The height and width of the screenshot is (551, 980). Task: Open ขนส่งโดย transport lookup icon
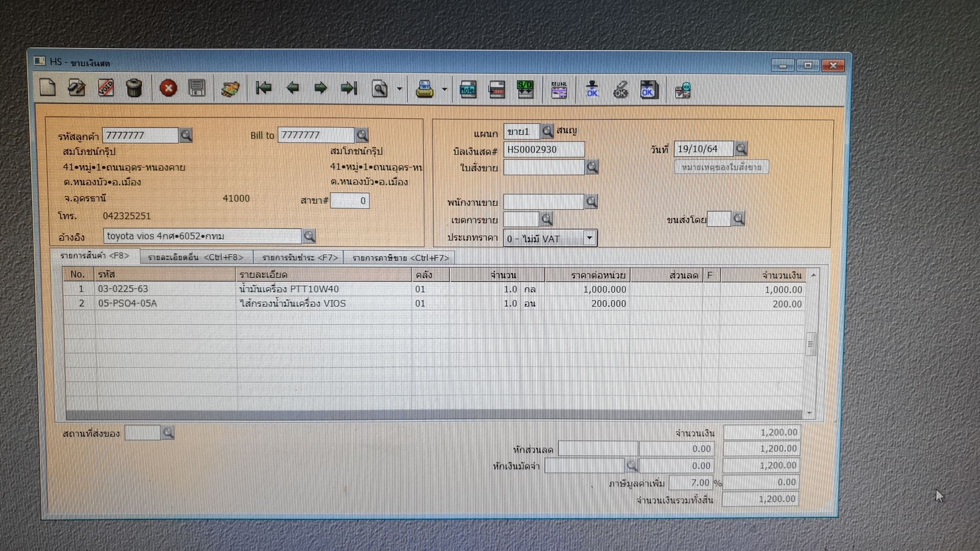coord(739,219)
